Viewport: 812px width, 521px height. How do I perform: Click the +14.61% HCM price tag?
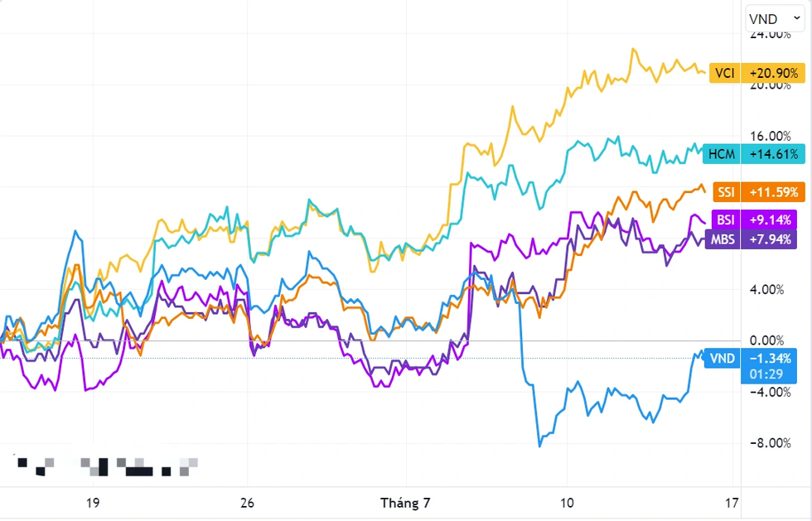(x=774, y=153)
